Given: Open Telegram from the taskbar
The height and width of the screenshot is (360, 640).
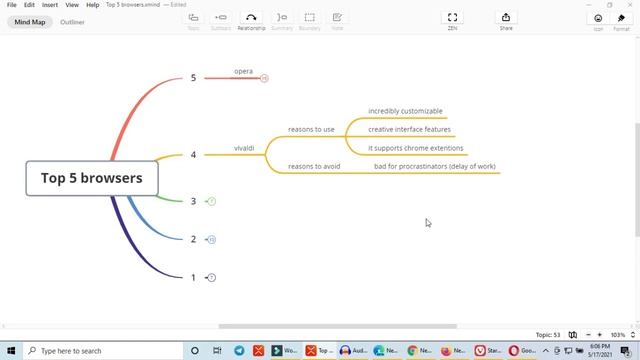Looking at the screenshot, I should [239, 351].
